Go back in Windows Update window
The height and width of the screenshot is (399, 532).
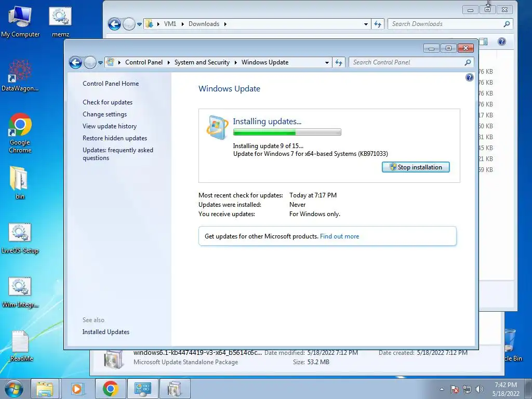tap(75, 62)
